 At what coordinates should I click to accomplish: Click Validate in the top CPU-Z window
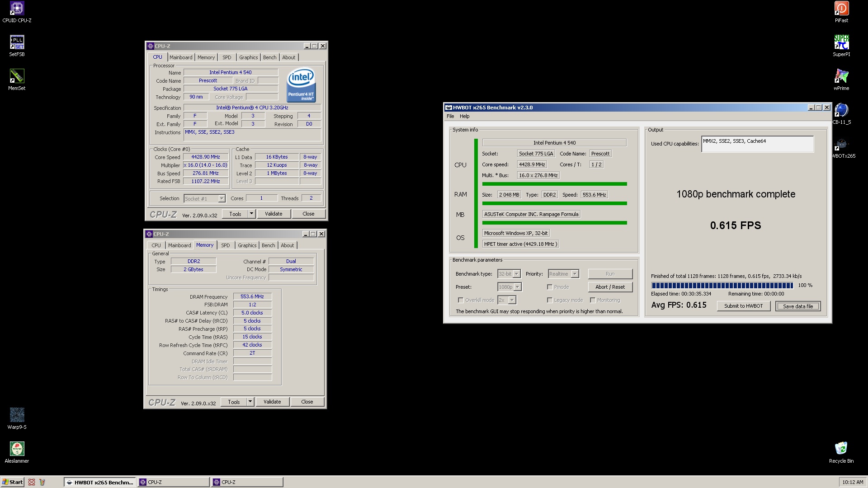coord(274,214)
